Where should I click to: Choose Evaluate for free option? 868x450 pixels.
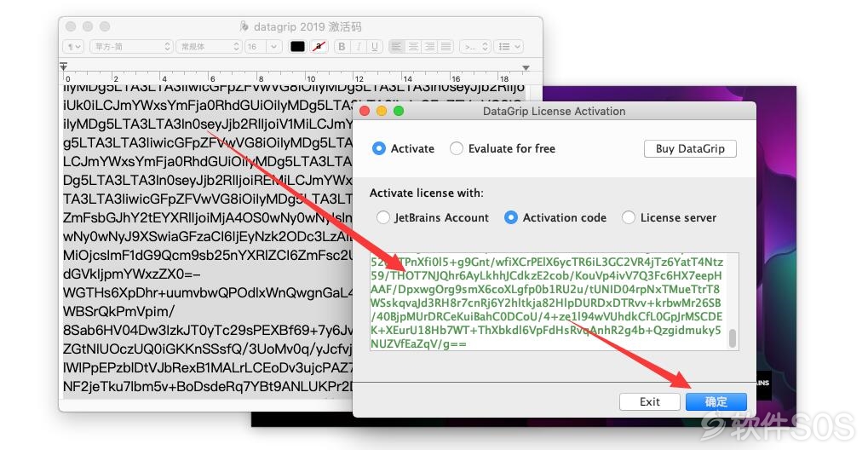[x=456, y=148]
